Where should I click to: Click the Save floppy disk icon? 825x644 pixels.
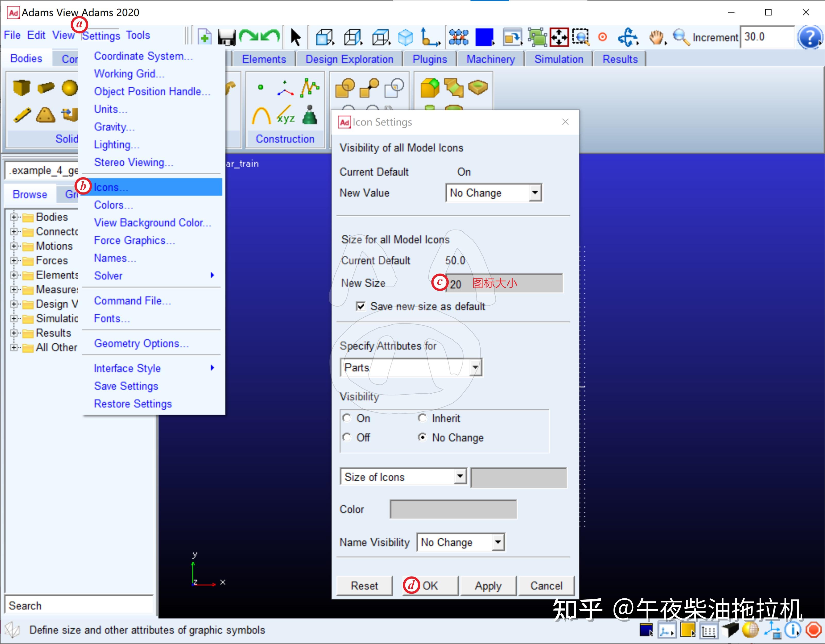point(226,37)
